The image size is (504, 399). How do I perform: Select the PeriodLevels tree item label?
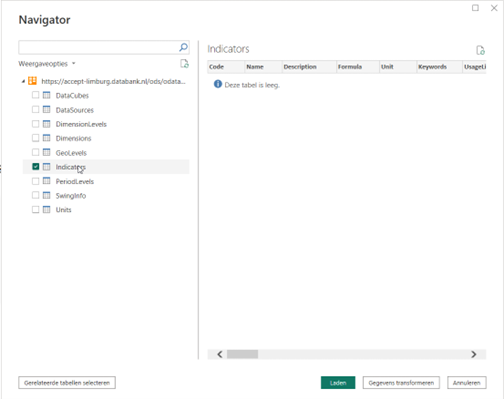[x=75, y=181]
